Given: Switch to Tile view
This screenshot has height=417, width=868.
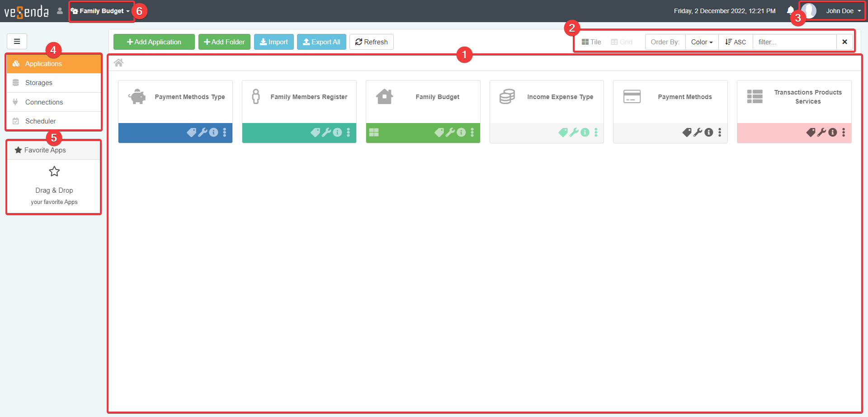Looking at the screenshot, I should [x=591, y=42].
